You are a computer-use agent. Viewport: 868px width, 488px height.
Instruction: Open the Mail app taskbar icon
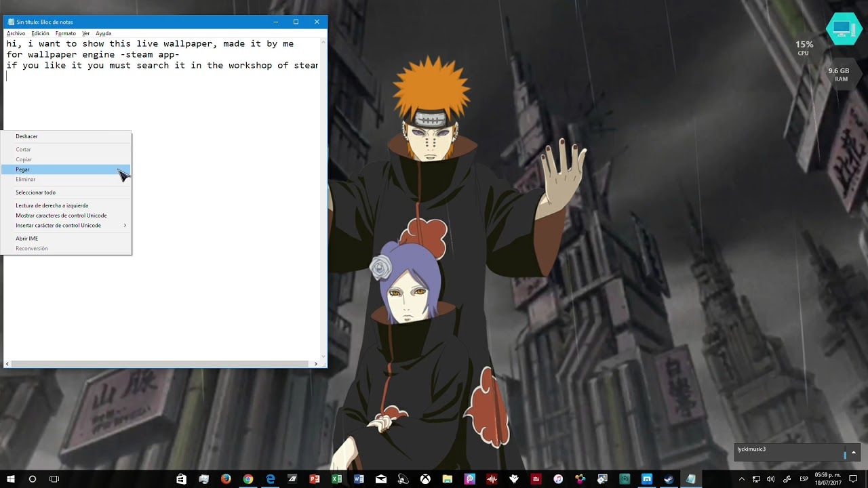(x=381, y=479)
